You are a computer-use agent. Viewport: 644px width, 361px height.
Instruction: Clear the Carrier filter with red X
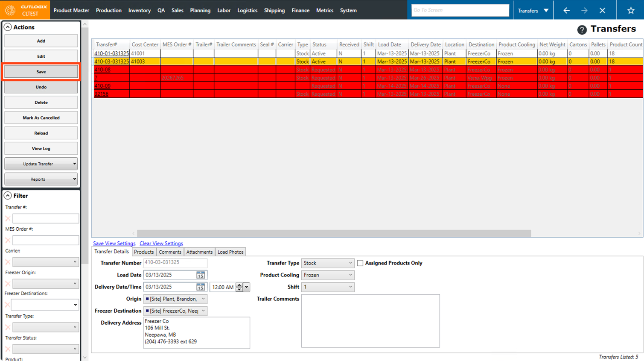pos(8,262)
